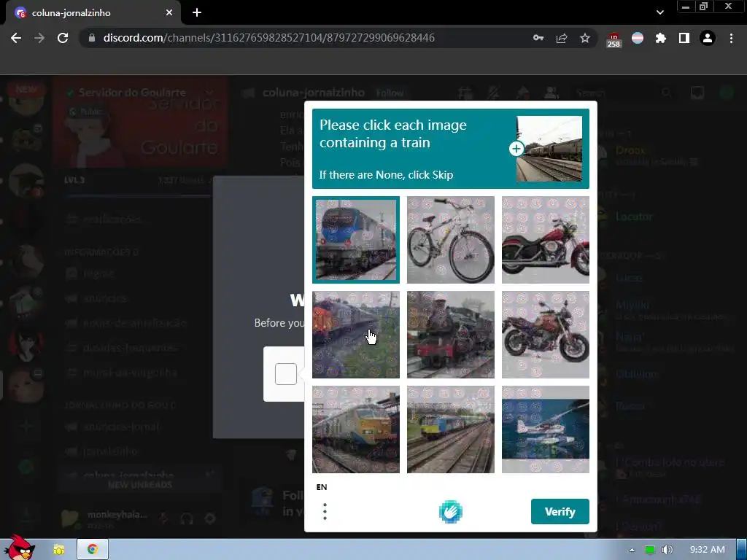
Task: Tick the captcha checkbox behind the challenge
Action: click(x=286, y=374)
